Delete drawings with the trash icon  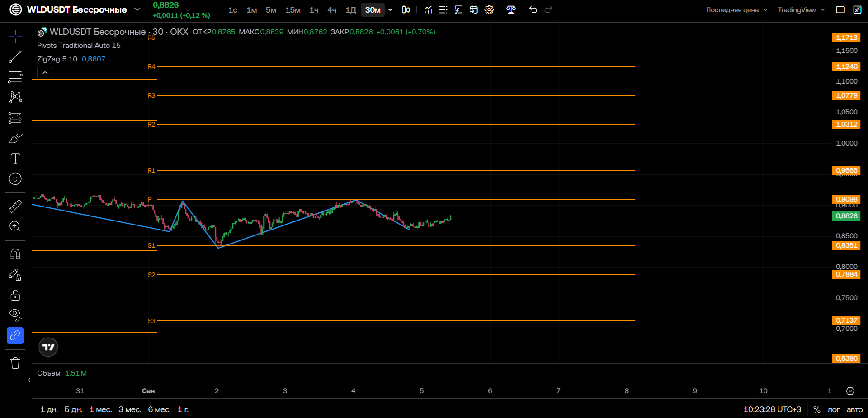coord(15,363)
